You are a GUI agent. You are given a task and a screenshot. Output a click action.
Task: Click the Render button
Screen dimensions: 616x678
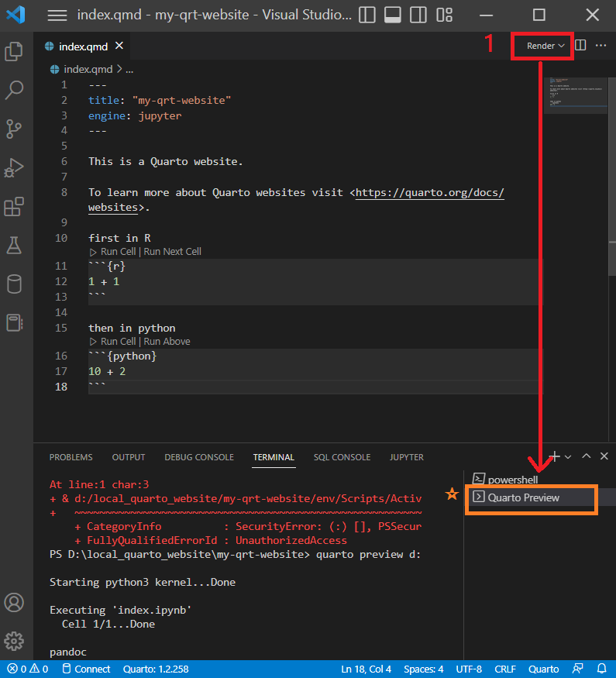click(x=540, y=46)
